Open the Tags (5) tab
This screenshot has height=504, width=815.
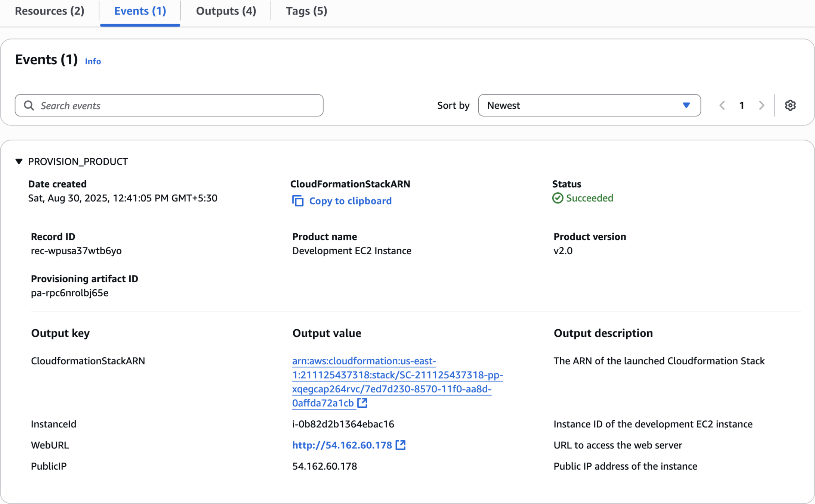coord(306,11)
